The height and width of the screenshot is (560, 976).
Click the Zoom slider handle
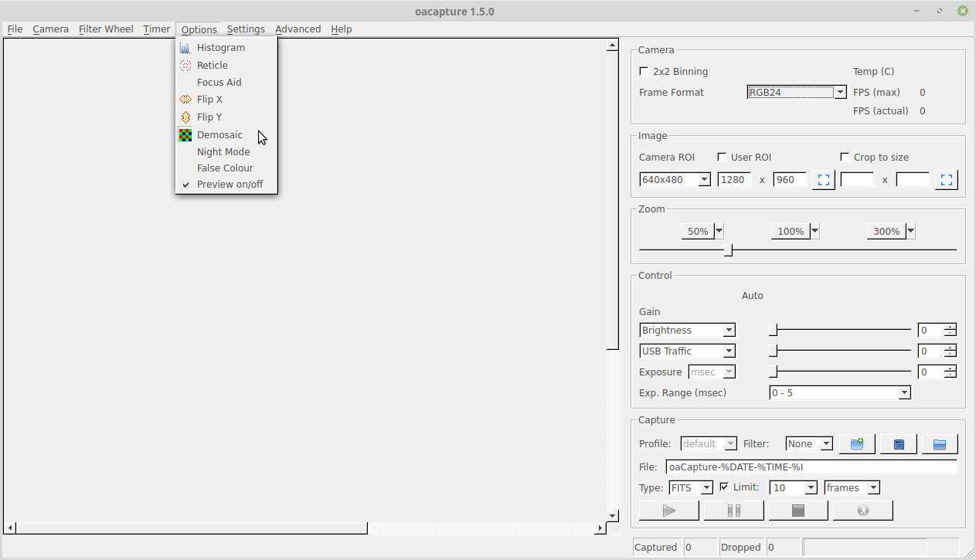pos(728,250)
